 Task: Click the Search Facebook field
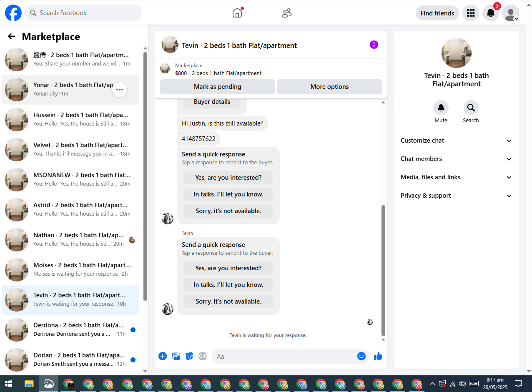pyautogui.click(x=83, y=13)
